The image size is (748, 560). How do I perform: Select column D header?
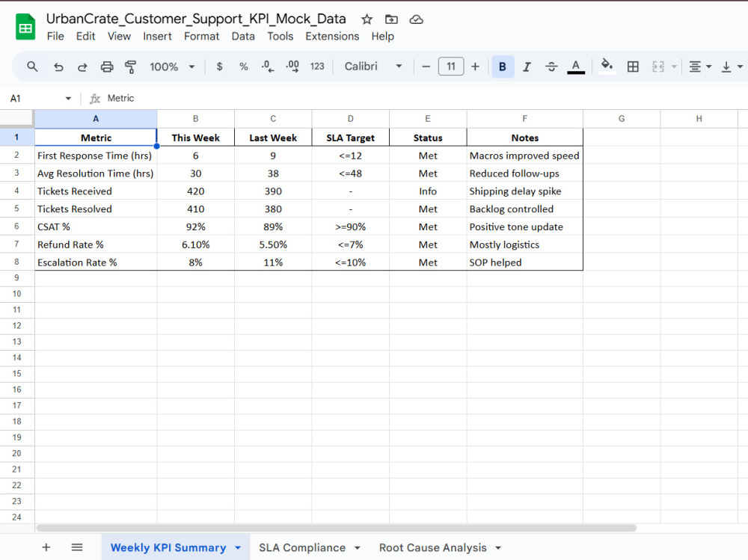click(x=351, y=119)
